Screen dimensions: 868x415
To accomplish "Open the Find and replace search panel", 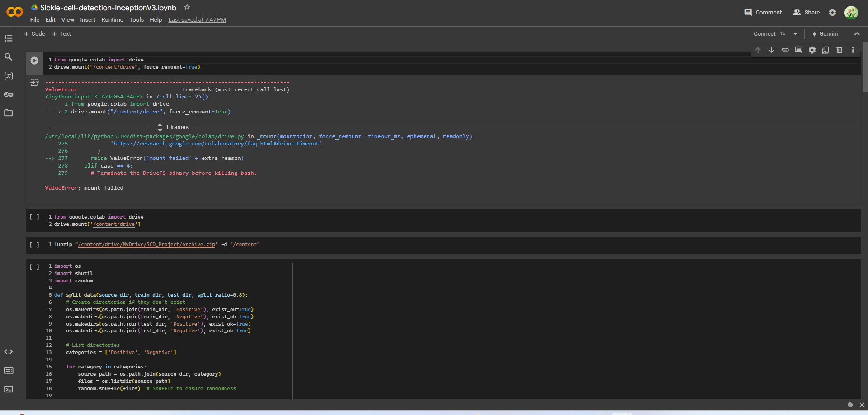I will click(8, 57).
